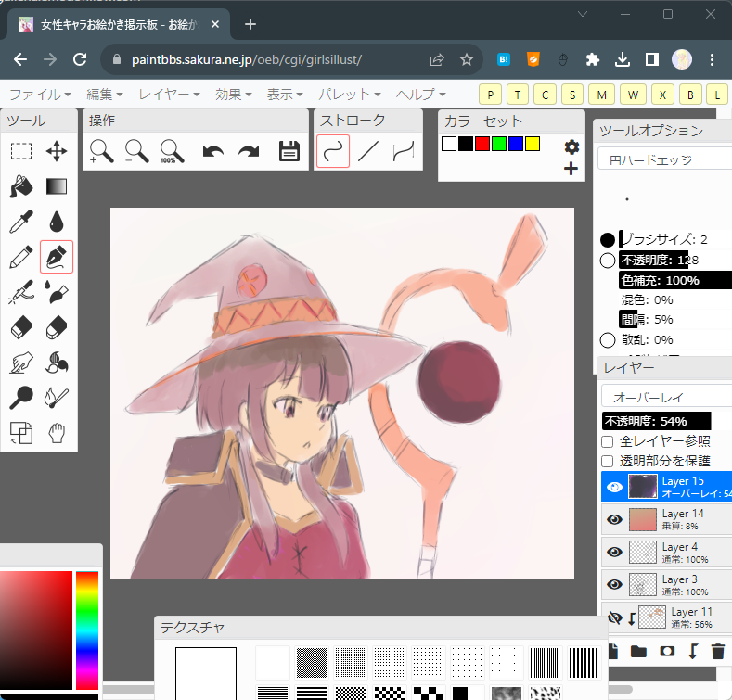Screen dimensions: 732x700
Task: Click the rotate canvas tool
Action: (x=21, y=433)
